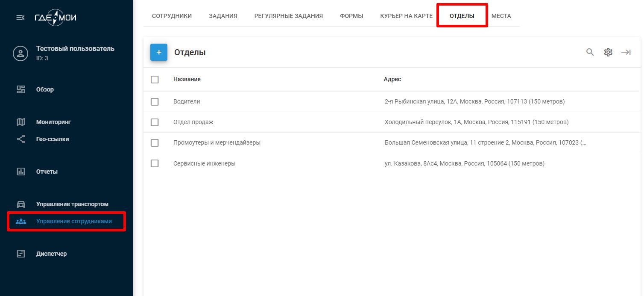644x296 pixels.
Task: Open search with the magnifier icon
Action: tap(590, 52)
